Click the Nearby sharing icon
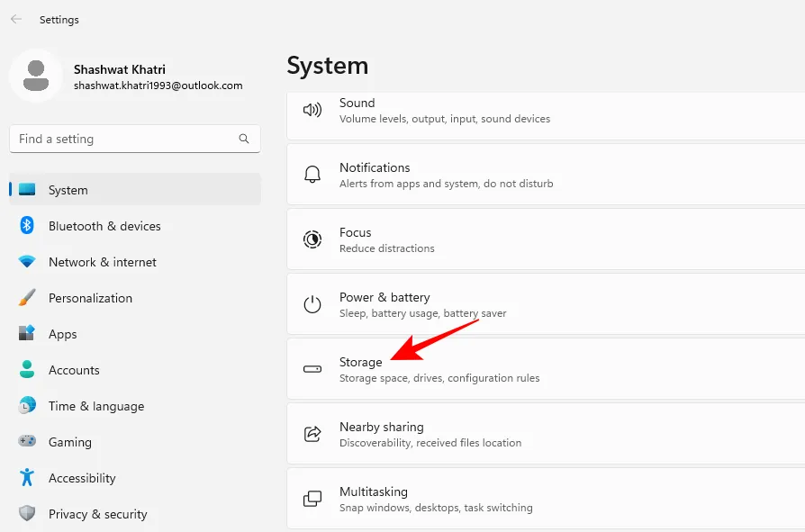805x532 pixels. [312, 434]
